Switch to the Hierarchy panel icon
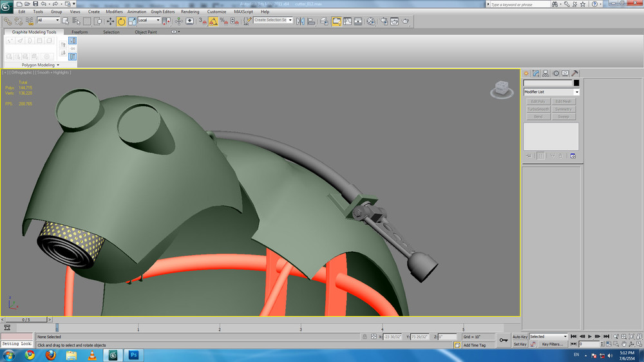Image resolution: width=644 pixels, height=362 pixels. [x=545, y=73]
